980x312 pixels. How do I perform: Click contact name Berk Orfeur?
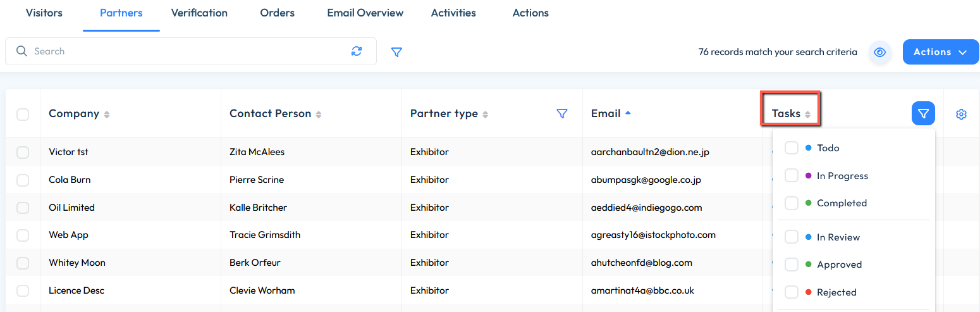255,263
